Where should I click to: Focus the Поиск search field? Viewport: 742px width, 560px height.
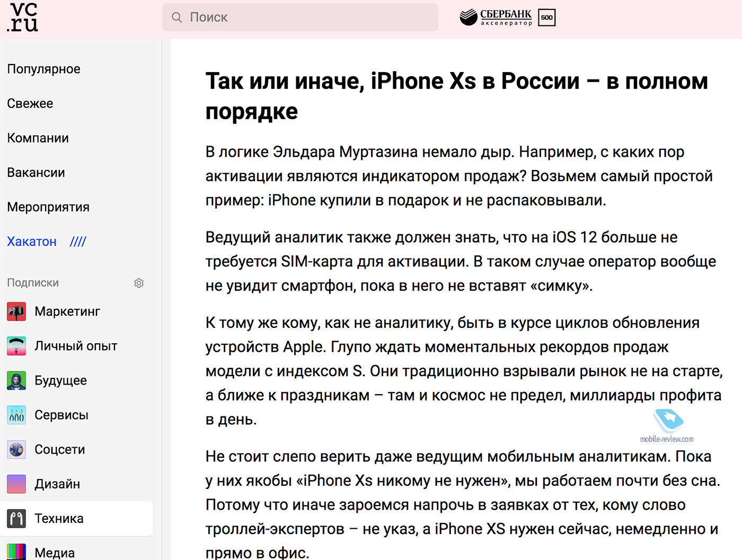tap(300, 17)
